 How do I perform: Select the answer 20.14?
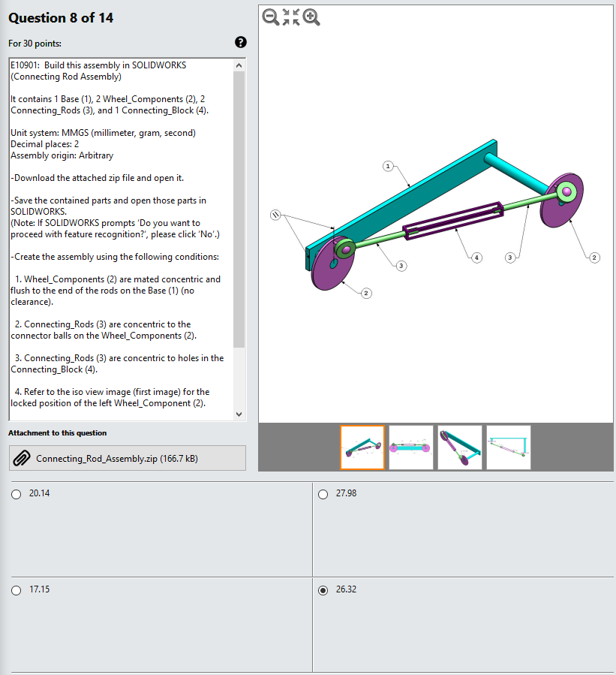coord(16,494)
